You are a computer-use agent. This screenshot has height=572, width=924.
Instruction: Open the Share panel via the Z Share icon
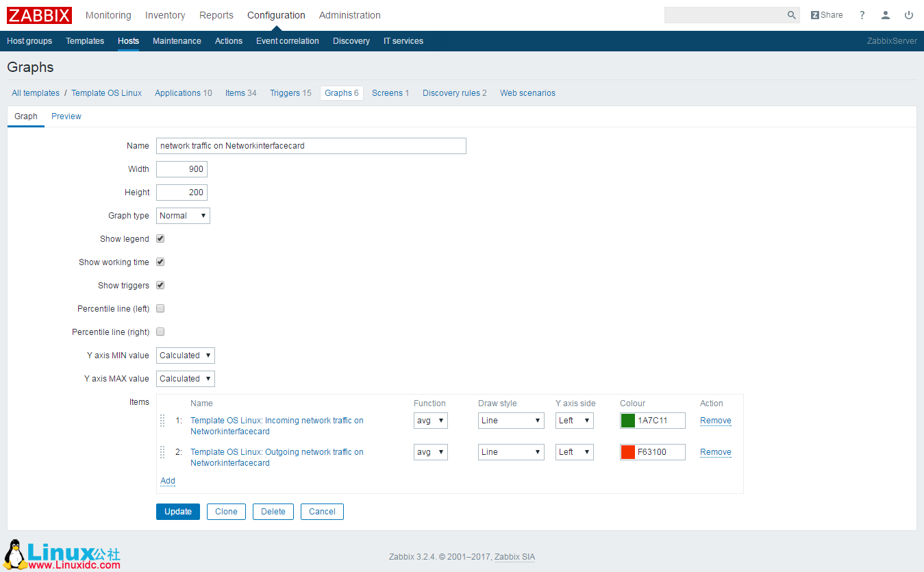825,14
